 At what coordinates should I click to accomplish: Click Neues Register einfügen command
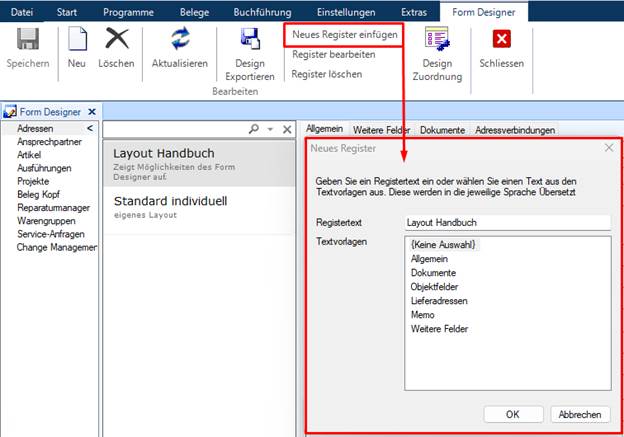pos(345,35)
